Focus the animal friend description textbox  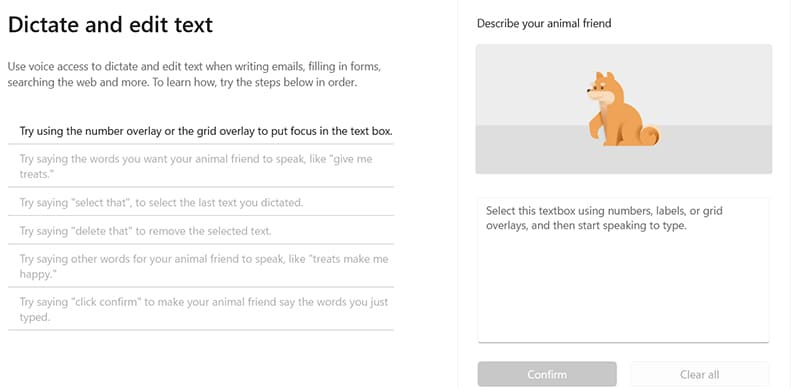[x=623, y=270]
